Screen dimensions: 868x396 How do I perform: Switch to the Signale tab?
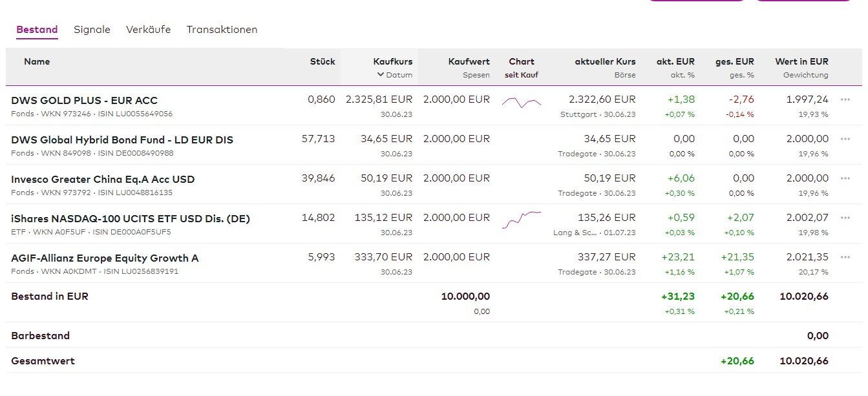click(92, 30)
